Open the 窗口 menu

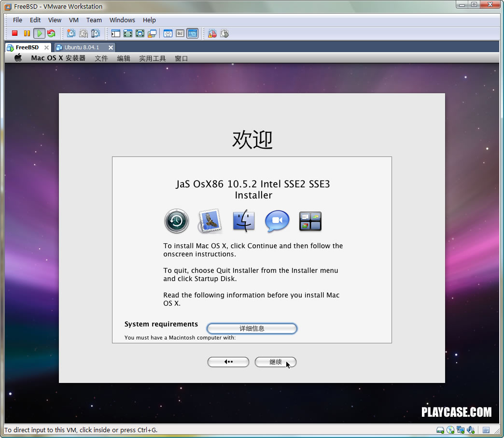coord(181,58)
